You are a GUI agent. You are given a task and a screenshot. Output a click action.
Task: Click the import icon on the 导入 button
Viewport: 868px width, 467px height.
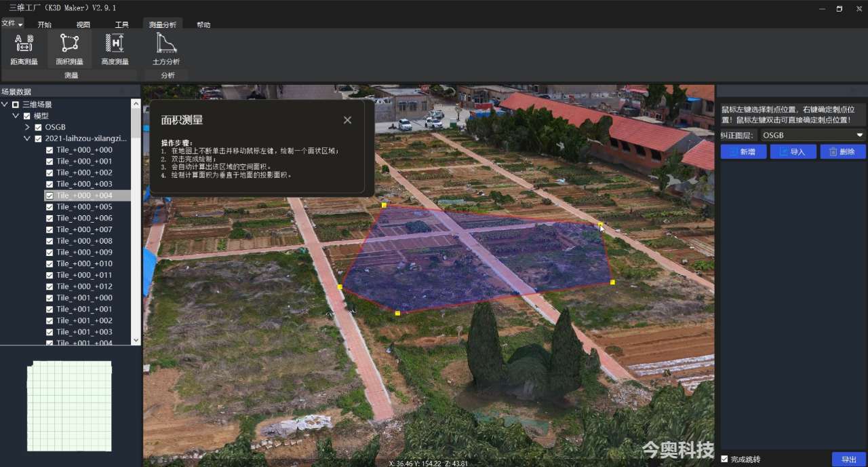785,151
